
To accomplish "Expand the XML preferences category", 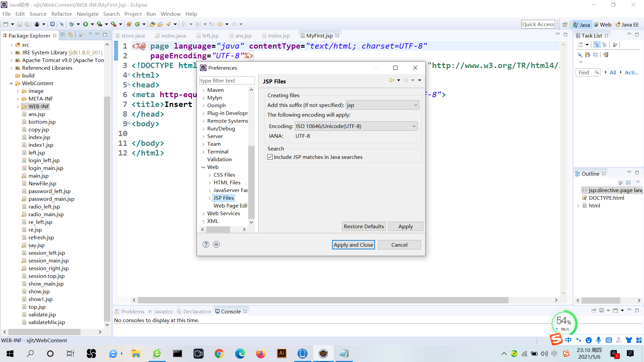I will (203, 221).
